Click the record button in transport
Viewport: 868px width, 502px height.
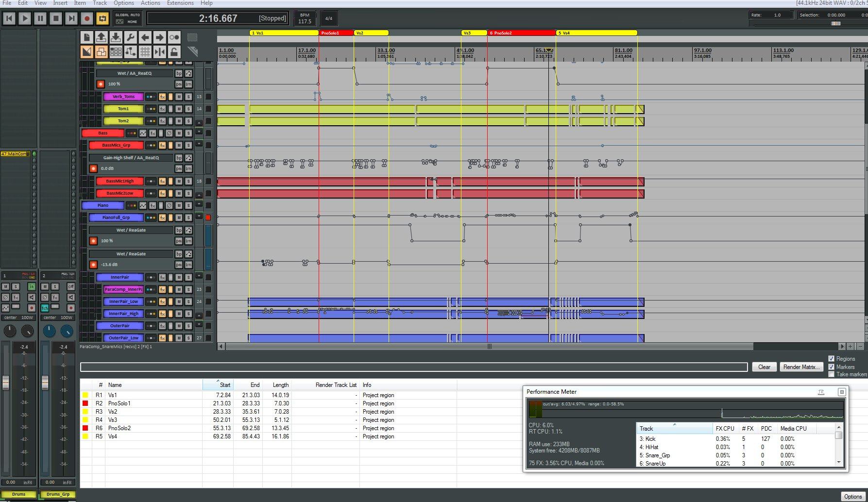click(x=87, y=18)
